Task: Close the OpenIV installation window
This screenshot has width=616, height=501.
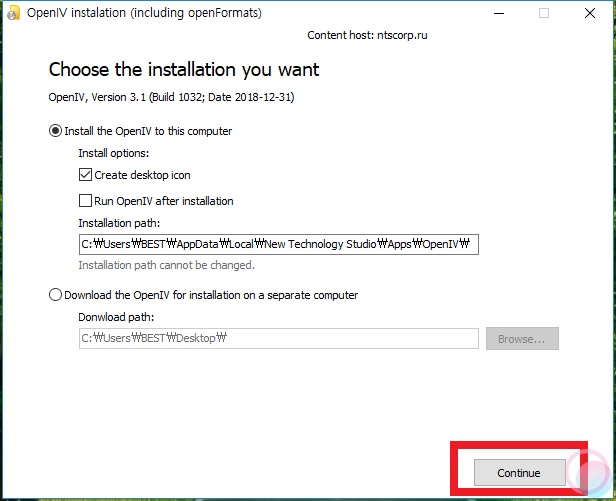Action: click(590, 13)
